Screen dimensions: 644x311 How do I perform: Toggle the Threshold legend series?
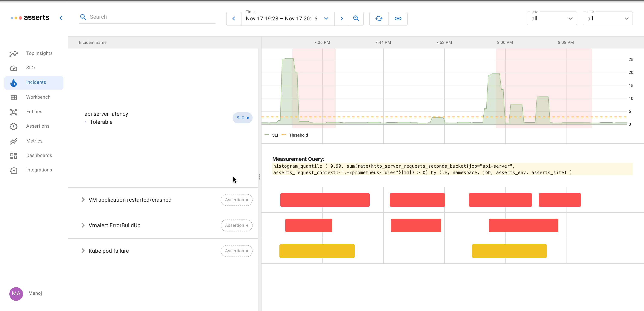pos(298,135)
